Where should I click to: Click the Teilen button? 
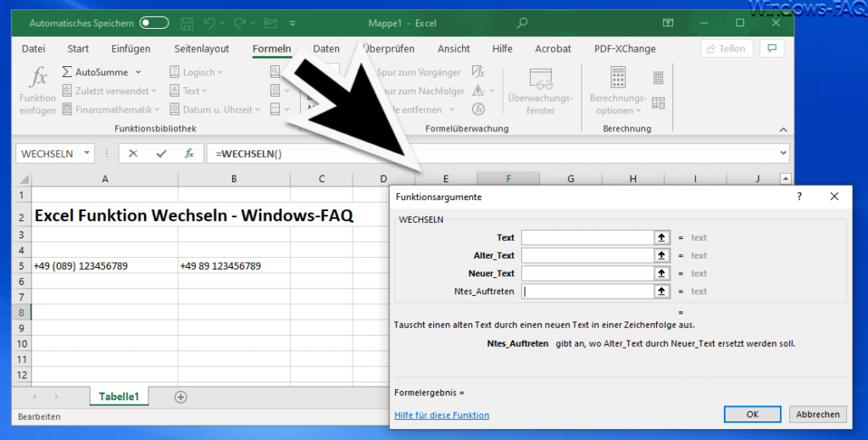point(726,48)
